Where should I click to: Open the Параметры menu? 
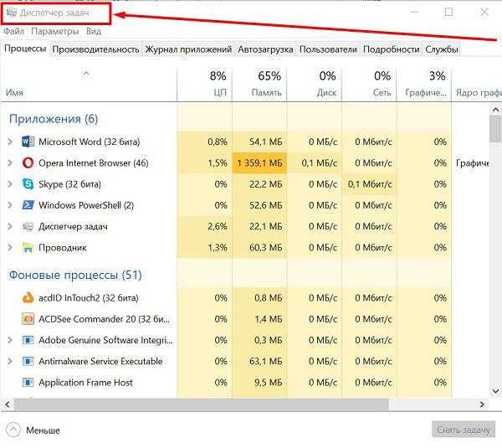pos(54,32)
